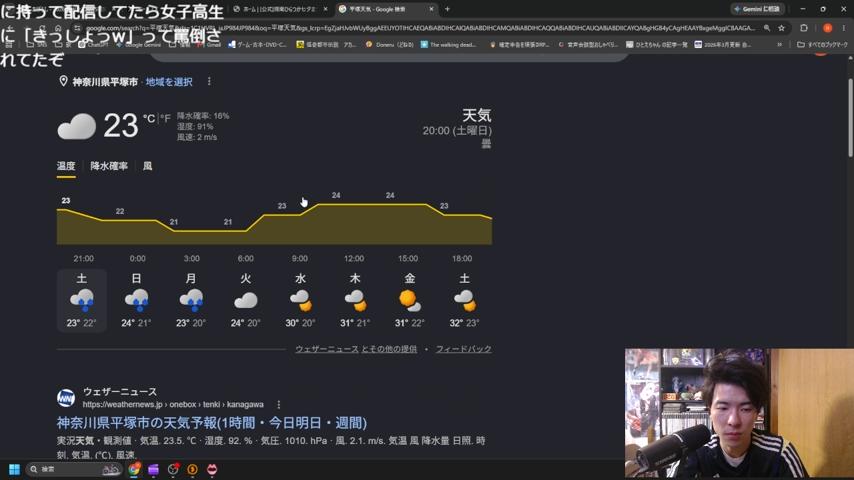Select the 土 forecast card with 23° 22°

(x=82, y=300)
